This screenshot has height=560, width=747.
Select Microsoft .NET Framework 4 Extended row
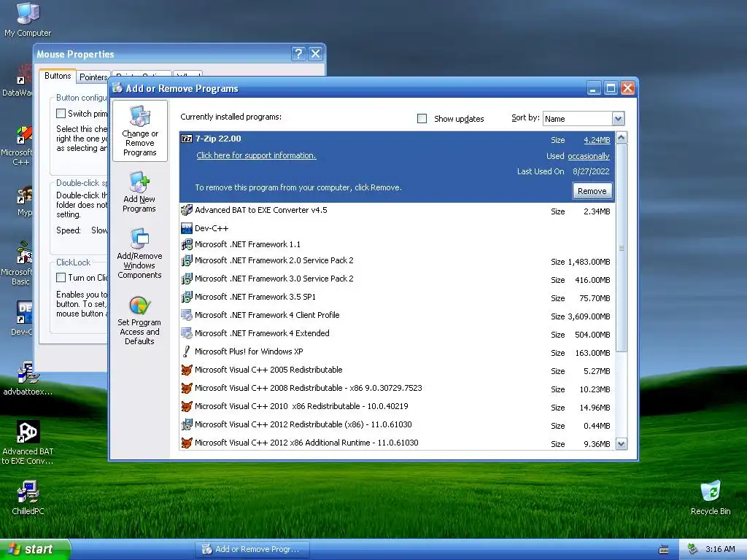[398, 334]
